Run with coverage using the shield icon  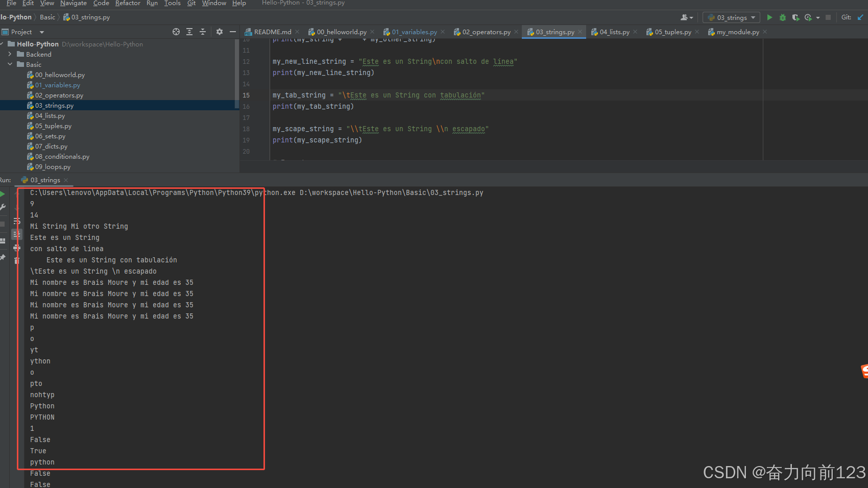(795, 17)
